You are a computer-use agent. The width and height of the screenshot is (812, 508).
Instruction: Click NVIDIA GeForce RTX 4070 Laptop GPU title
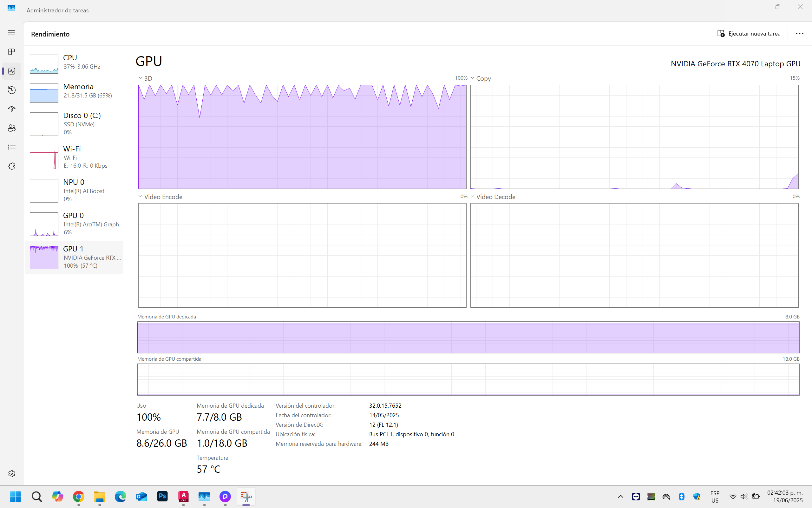click(x=736, y=63)
